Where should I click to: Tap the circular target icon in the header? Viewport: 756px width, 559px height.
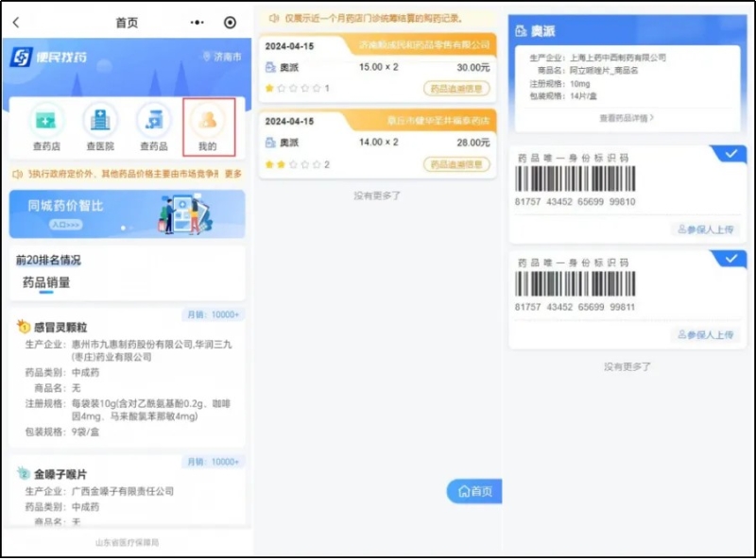(231, 23)
